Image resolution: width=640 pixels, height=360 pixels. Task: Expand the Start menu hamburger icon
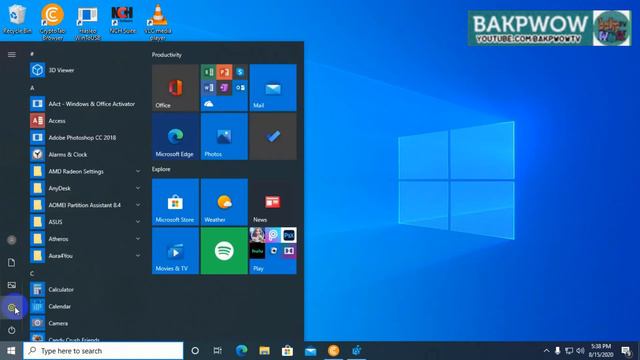12,54
